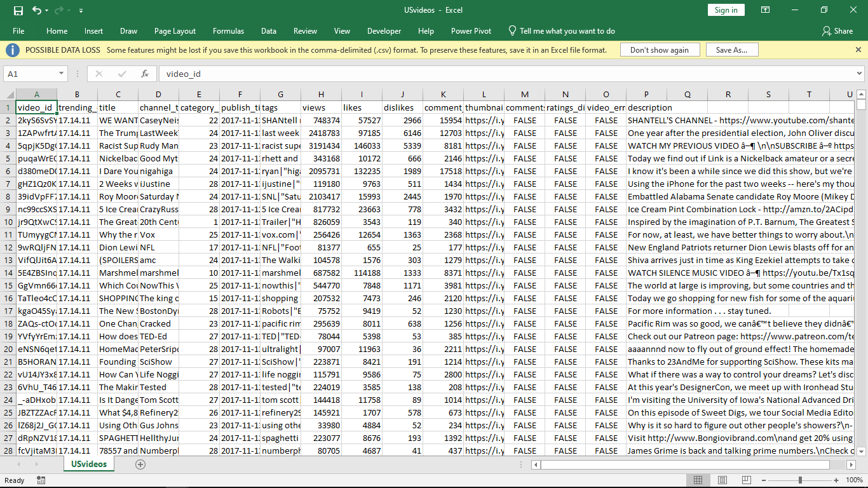Image resolution: width=868 pixels, height=488 pixels.
Task: Select row 10 header
Action: (x=8, y=222)
